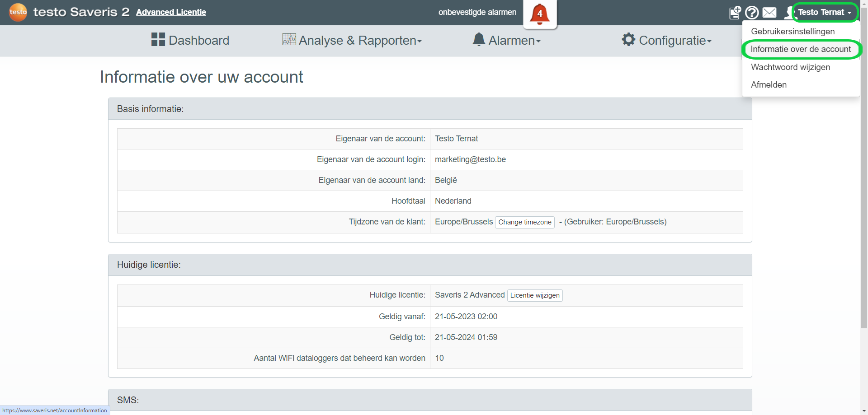
Task: Open the Testo Ternat user dropdown
Action: (x=825, y=12)
